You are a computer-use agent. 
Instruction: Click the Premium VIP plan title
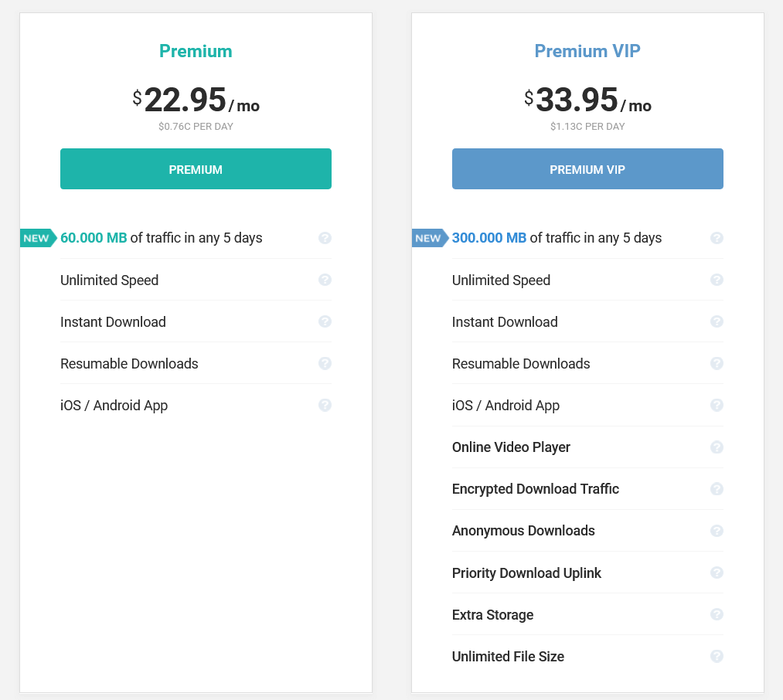pos(587,51)
